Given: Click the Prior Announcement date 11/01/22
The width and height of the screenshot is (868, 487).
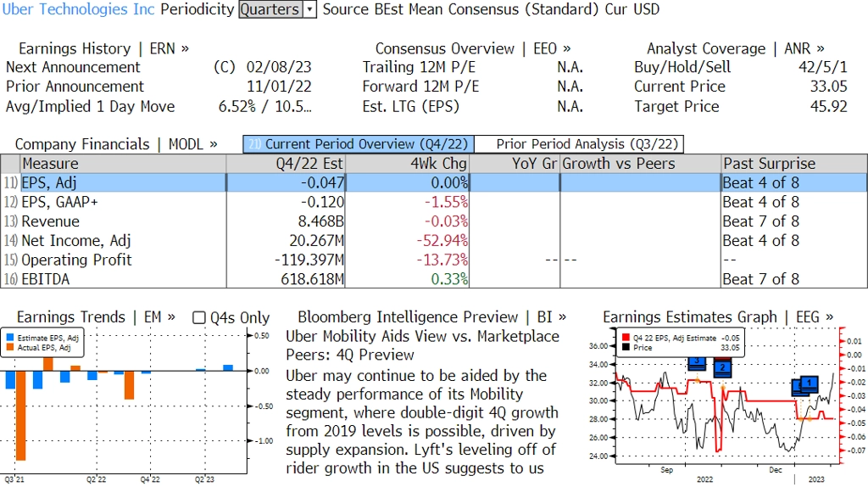Looking at the screenshot, I should click(279, 87).
